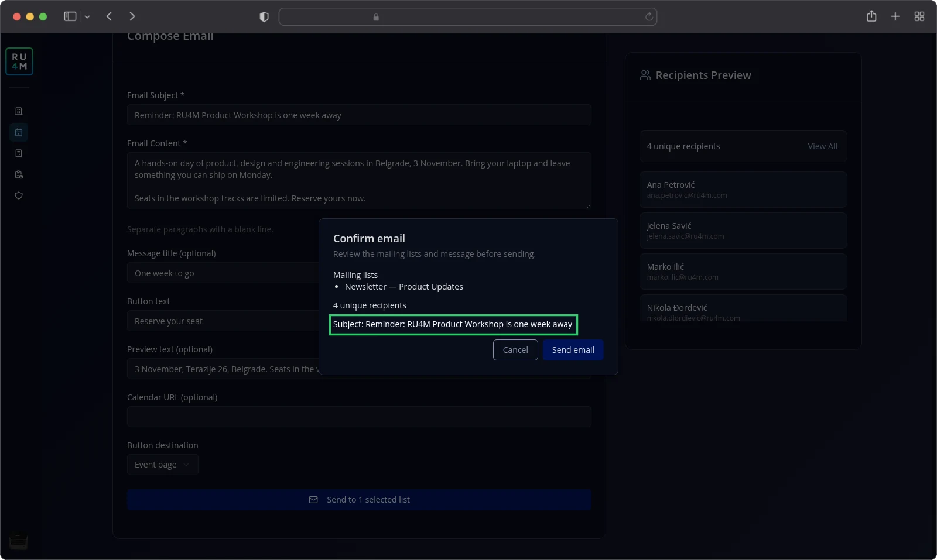The height and width of the screenshot is (560, 937).
Task: Click Send to 1 selected list button
Action: [359, 500]
